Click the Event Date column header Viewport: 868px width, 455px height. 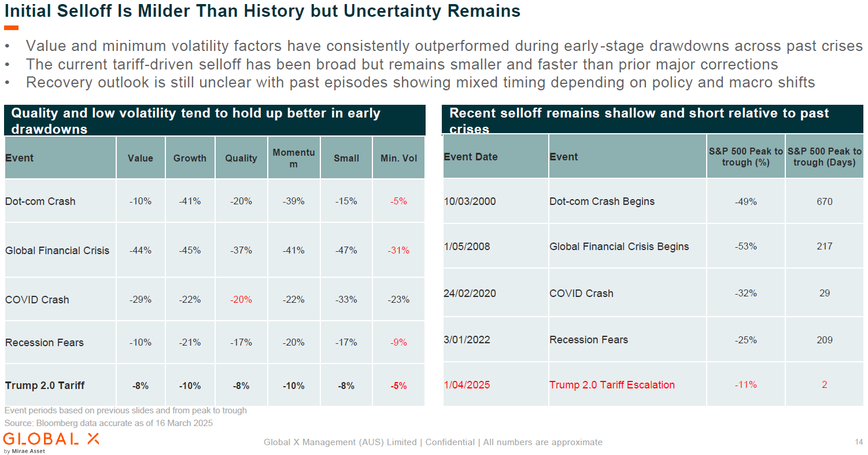[x=471, y=157]
